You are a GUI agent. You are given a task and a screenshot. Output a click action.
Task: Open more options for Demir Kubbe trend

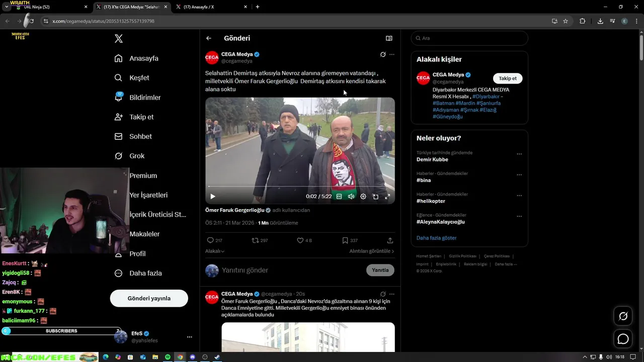click(519, 154)
